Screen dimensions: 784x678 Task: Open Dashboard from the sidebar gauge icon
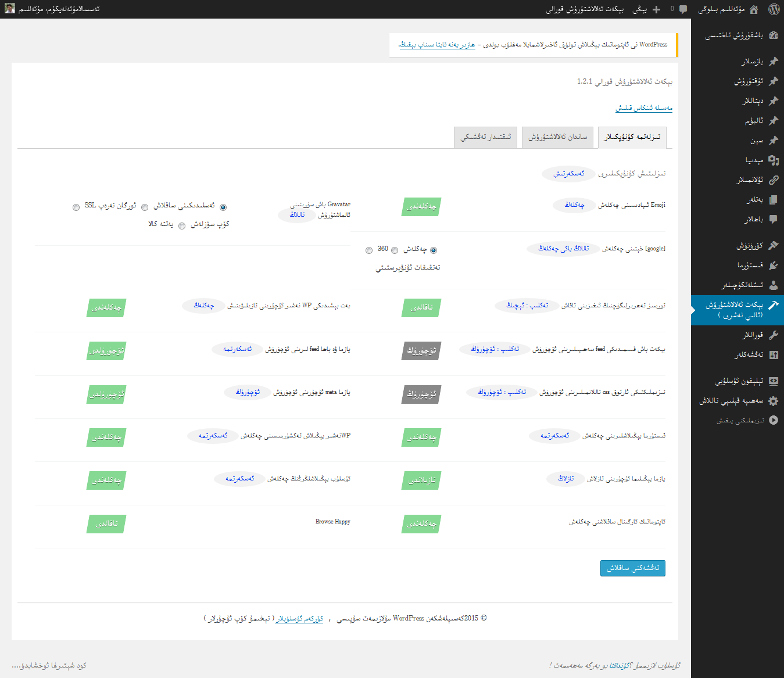pyautogui.click(x=773, y=35)
